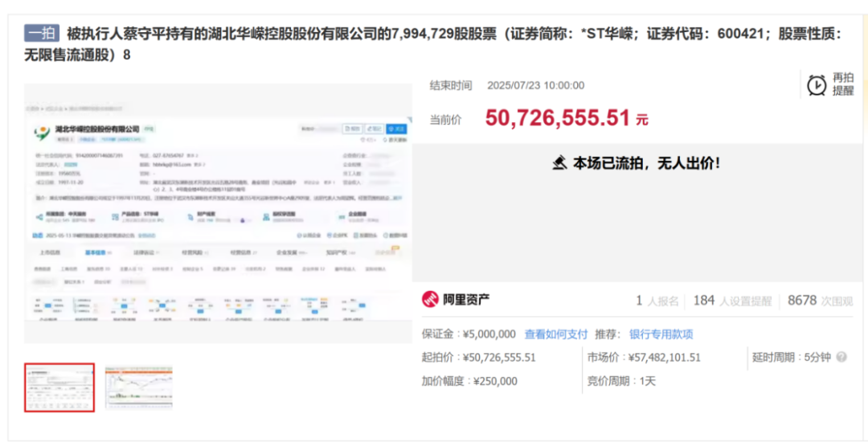The image size is (868, 447).
Task: Click the current price 50,726,555.51 元
Action: click(x=567, y=118)
